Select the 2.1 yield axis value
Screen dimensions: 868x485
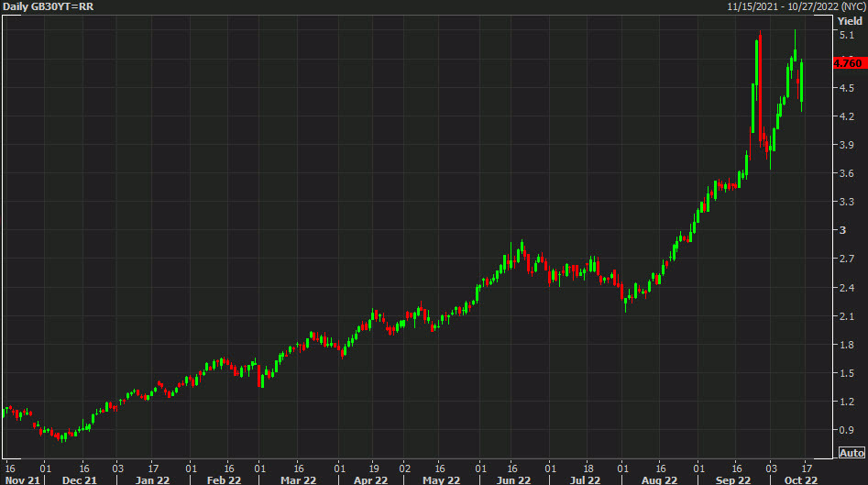tap(846, 316)
